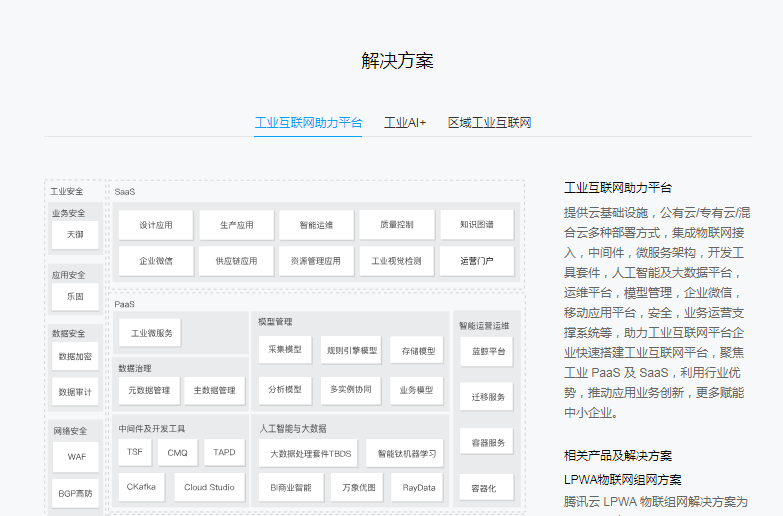Click the 供应链应用 box
Screen dimensions: 783x516
[x=236, y=261]
